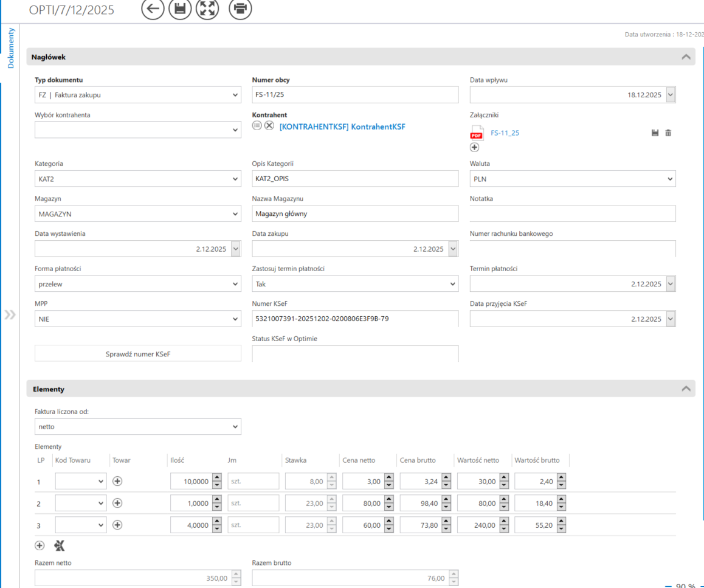Delete attachment FS-11_25 with the trash icon

tap(668, 133)
